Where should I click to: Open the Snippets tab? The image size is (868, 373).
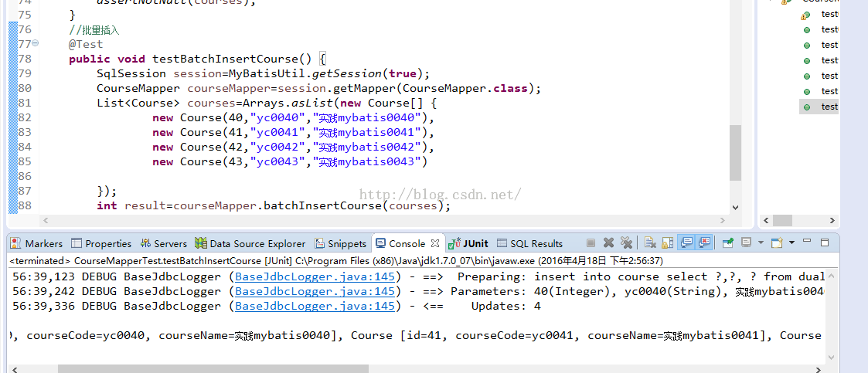340,243
